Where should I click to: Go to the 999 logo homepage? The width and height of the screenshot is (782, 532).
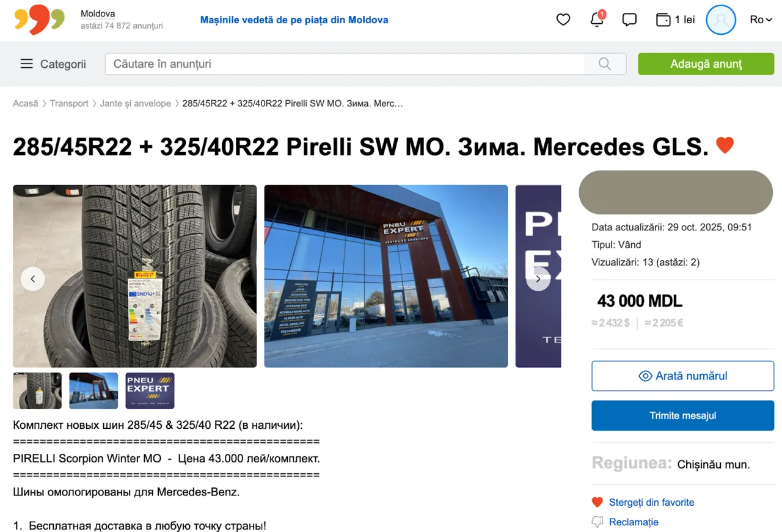pyautogui.click(x=39, y=20)
